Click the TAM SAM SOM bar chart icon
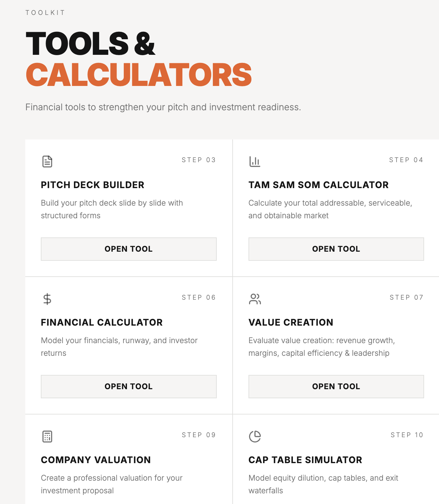This screenshot has width=439, height=504. pos(255,161)
